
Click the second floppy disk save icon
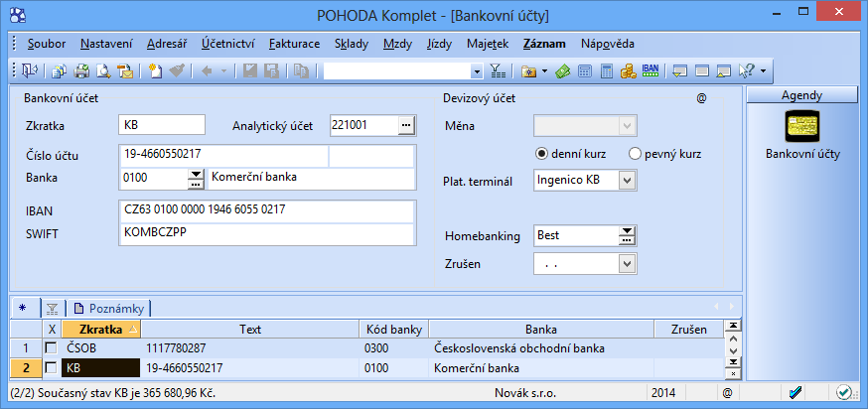271,70
